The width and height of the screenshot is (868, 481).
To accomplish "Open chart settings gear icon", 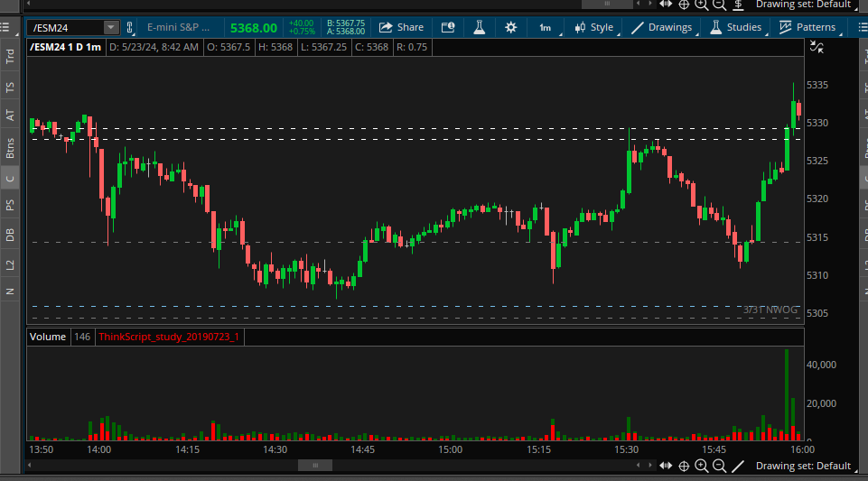I will pyautogui.click(x=510, y=27).
